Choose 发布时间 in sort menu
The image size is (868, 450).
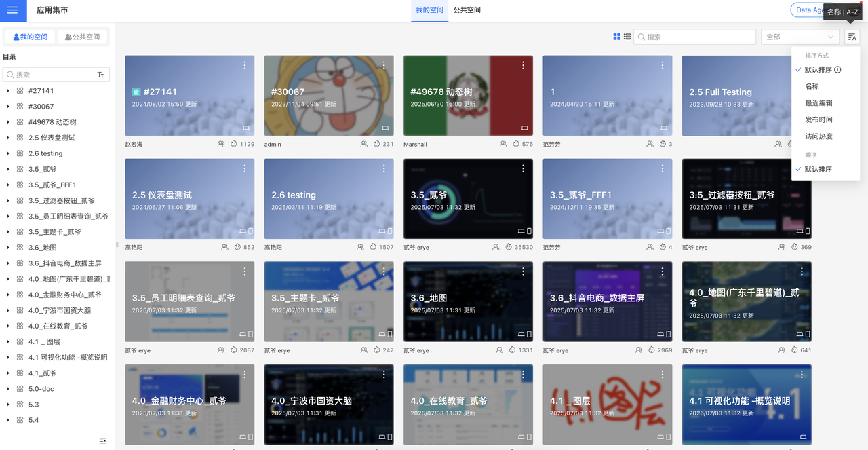[818, 119]
